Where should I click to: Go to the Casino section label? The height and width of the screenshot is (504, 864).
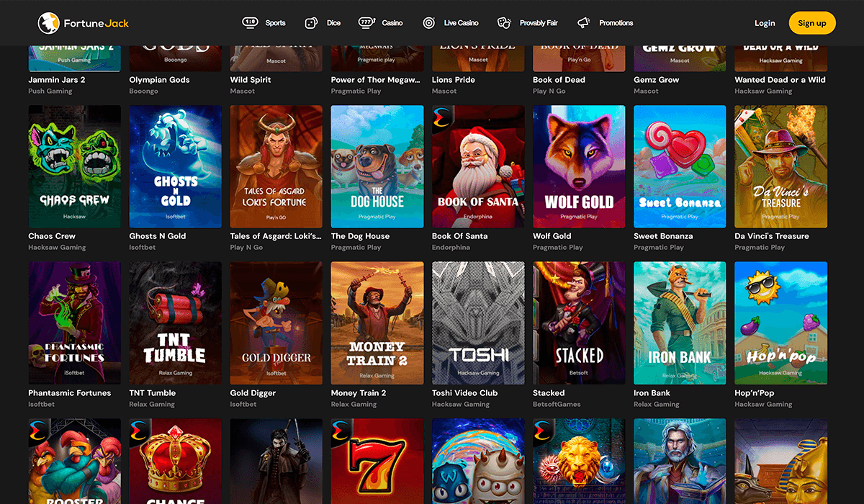[392, 23]
